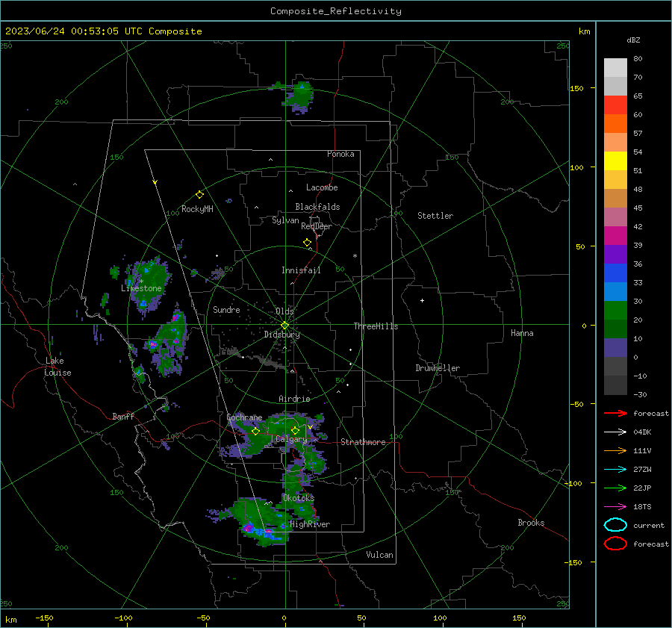Viewport: 672px width, 628px height.
Task: Click the Sylvan label
Action: pyautogui.click(x=285, y=220)
